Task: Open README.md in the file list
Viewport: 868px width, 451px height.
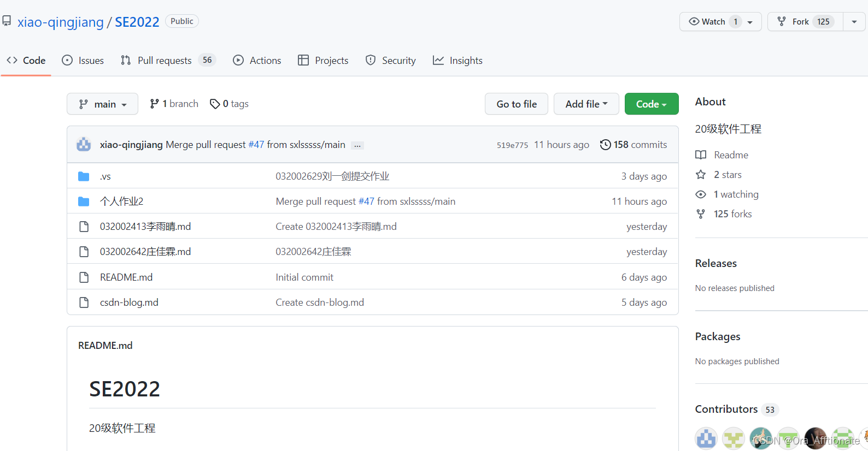Action: pos(126,277)
